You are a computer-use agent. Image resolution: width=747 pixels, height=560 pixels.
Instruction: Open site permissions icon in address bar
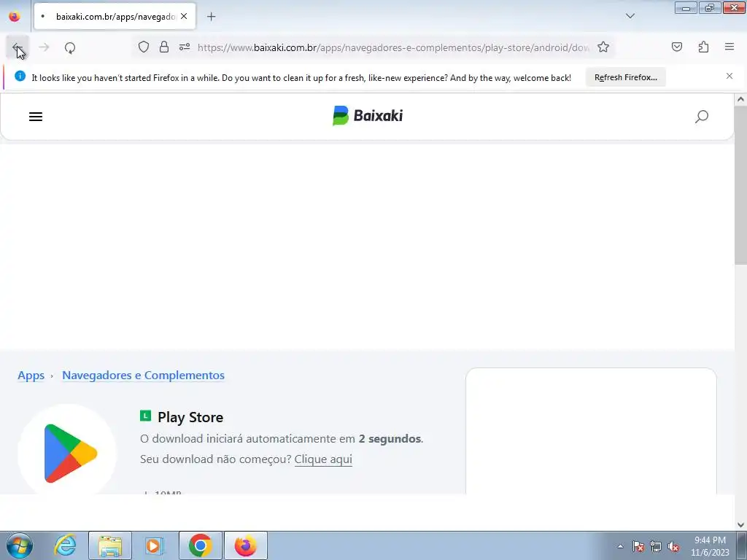185,47
